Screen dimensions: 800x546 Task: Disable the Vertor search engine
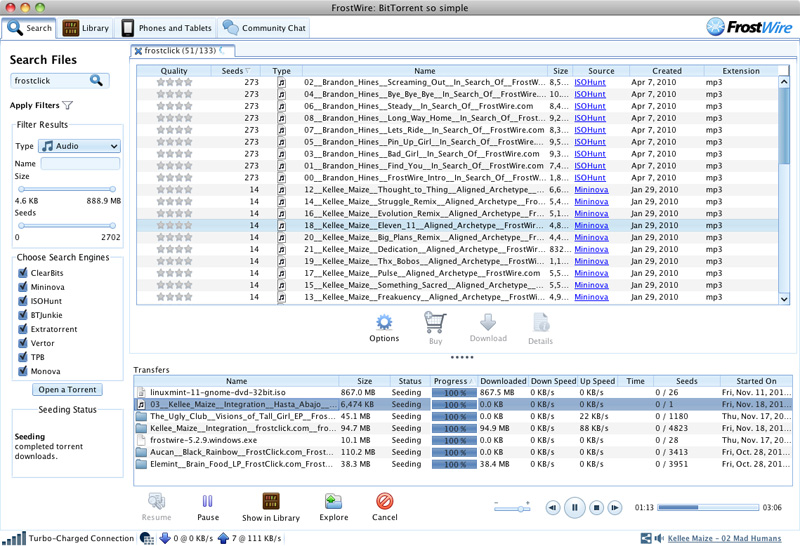[x=22, y=343]
